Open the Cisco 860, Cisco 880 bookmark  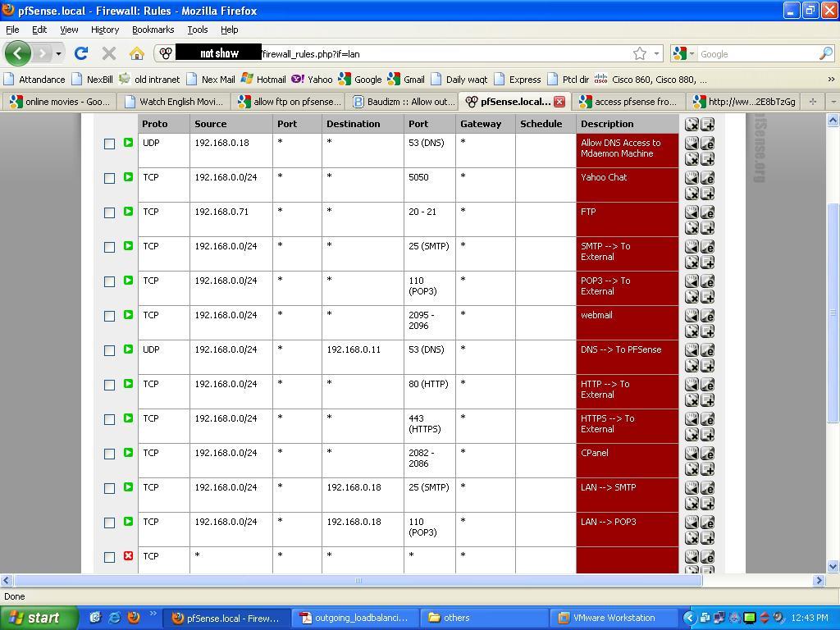[x=651, y=80]
